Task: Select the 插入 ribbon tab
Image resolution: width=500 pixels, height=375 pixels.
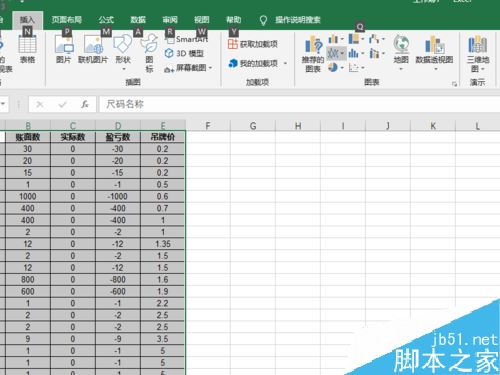Action: pos(27,20)
